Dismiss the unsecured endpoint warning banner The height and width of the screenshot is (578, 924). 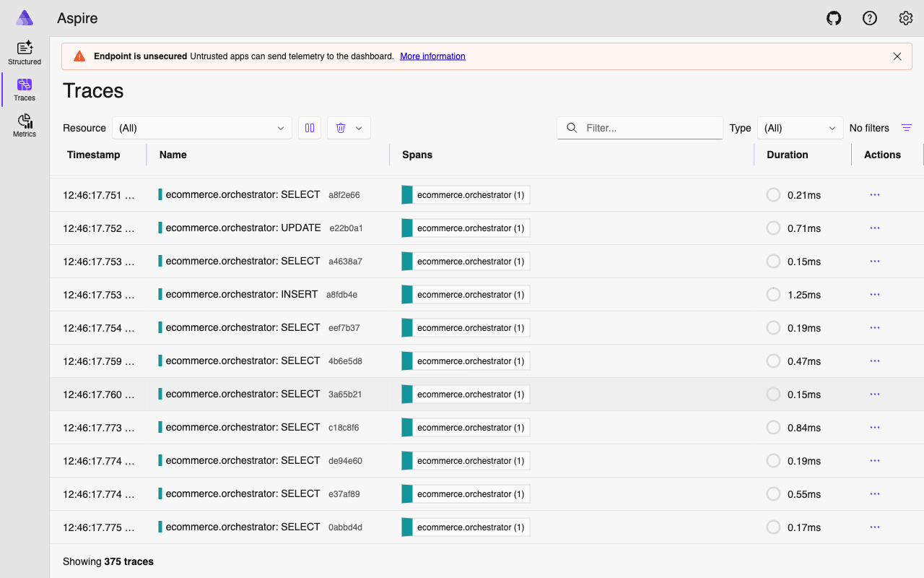tap(897, 56)
